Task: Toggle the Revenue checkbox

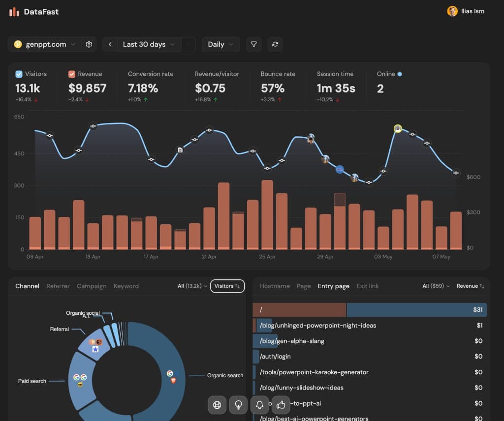Action: (72, 74)
